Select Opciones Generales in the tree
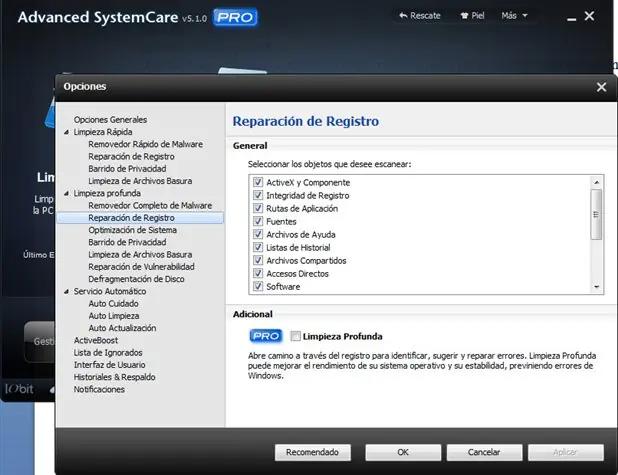The width and height of the screenshot is (618, 475). point(110,120)
